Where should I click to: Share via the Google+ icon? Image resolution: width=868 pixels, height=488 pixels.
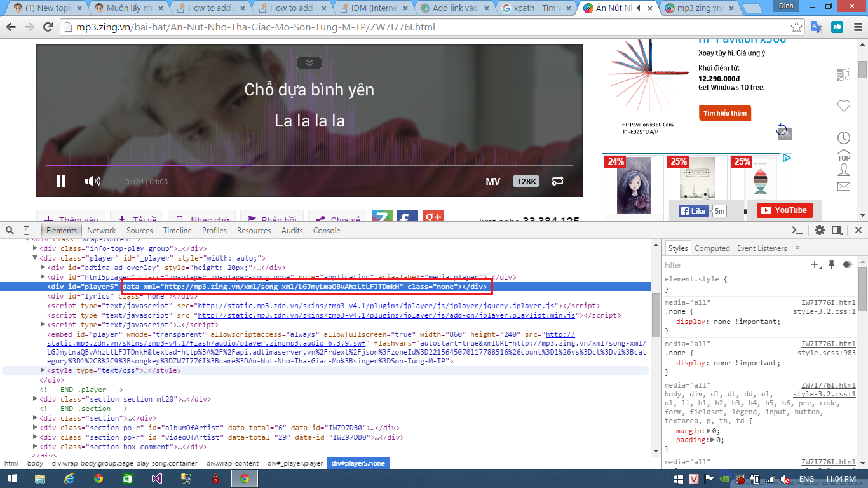click(x=433, y=217)
